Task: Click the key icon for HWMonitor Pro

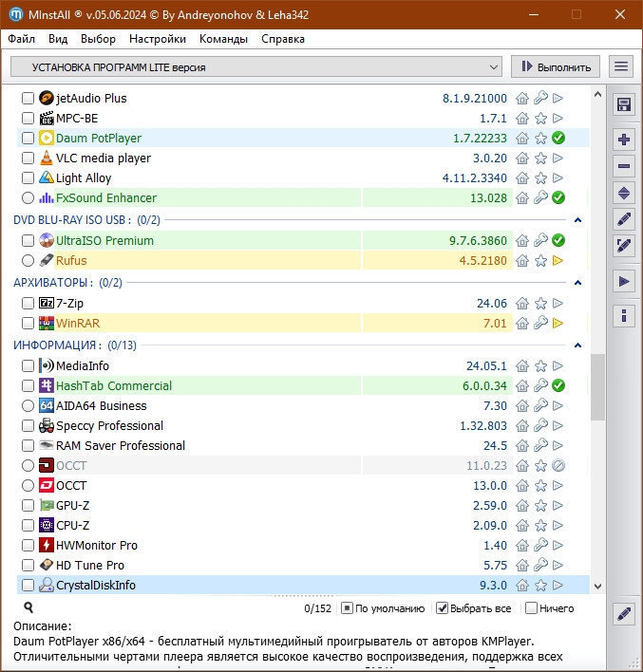Action: click(x=540, y=545)
